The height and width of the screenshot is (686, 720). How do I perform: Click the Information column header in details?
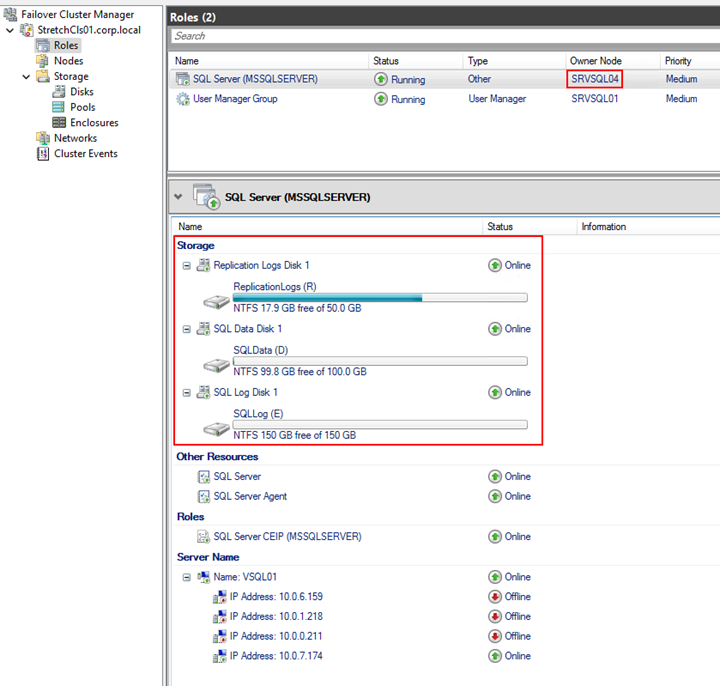click(x=648, y=226)
